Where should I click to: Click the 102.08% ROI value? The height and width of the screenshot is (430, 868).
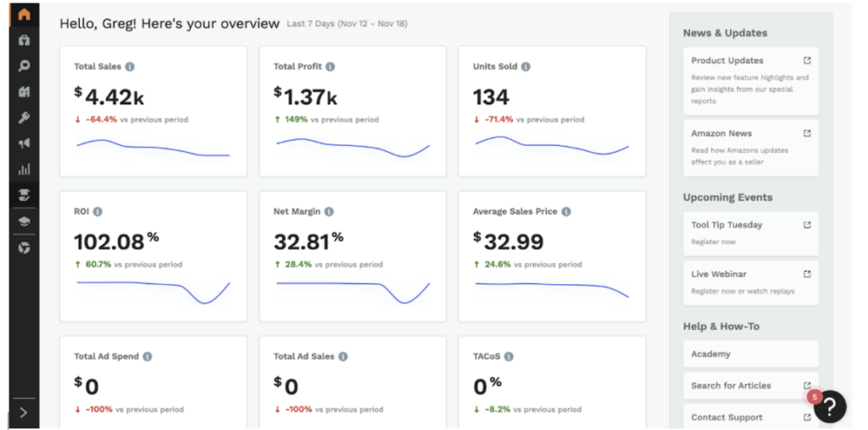tap(116, 242)
